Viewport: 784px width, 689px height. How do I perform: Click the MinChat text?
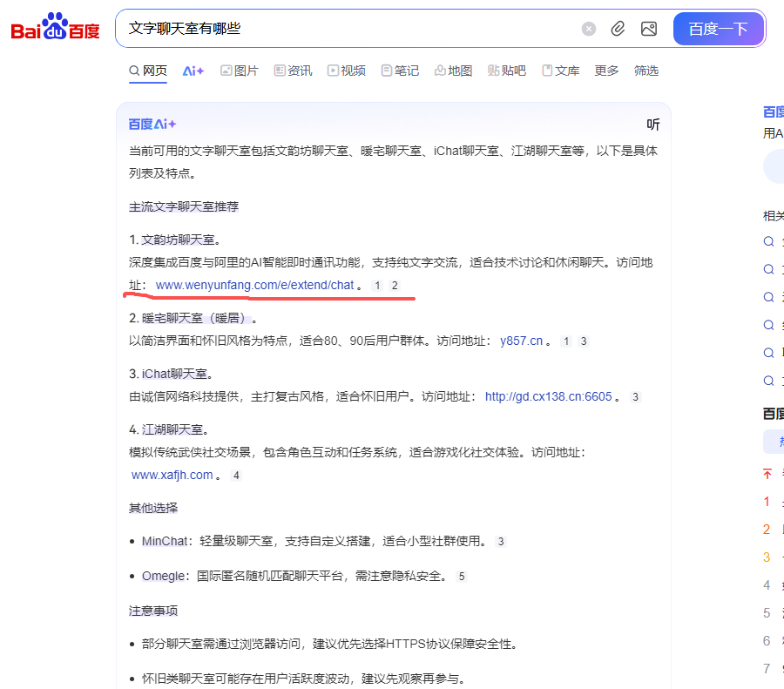pyautogui.click(x=165, y=541)
